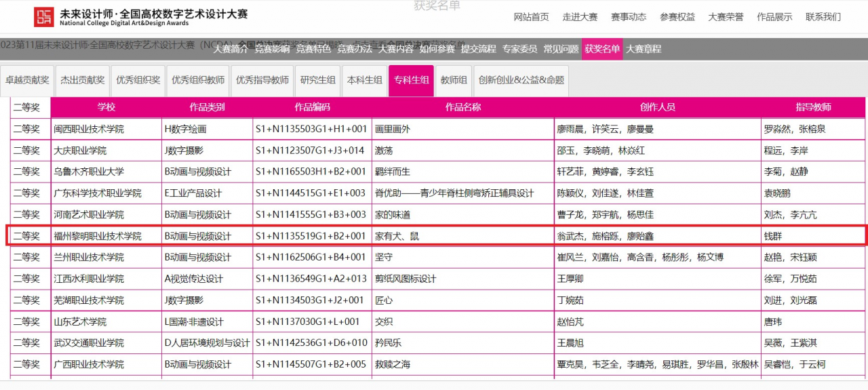Switch to 创新创业&公益&命题 tab

tap(521, 80)
